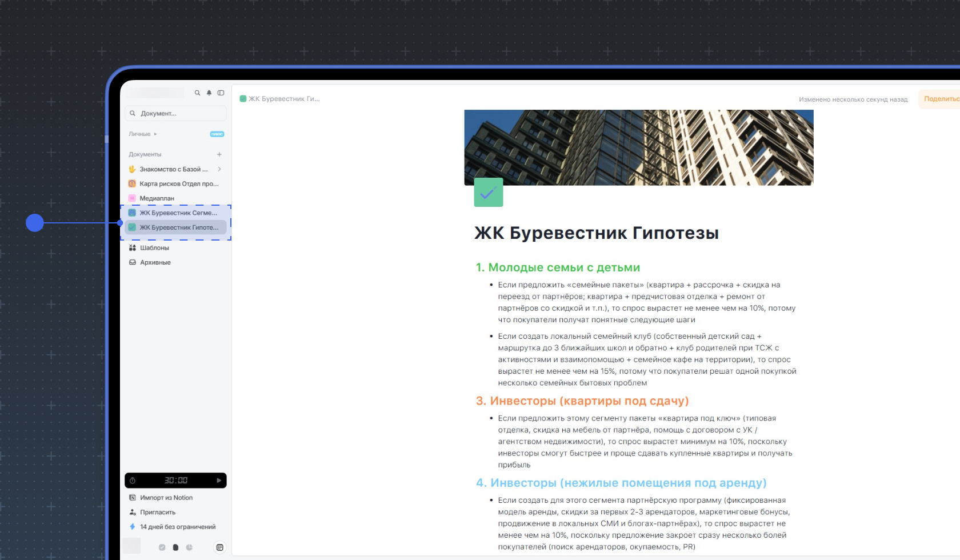The width and height of the screenshot is (960, 560).
Task: Expand the "Личные" section
Action: click(x=143, y=134)
